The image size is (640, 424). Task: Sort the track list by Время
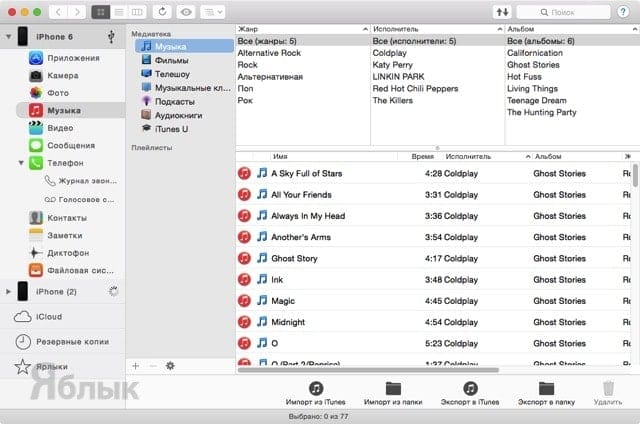tap(420, 156)
